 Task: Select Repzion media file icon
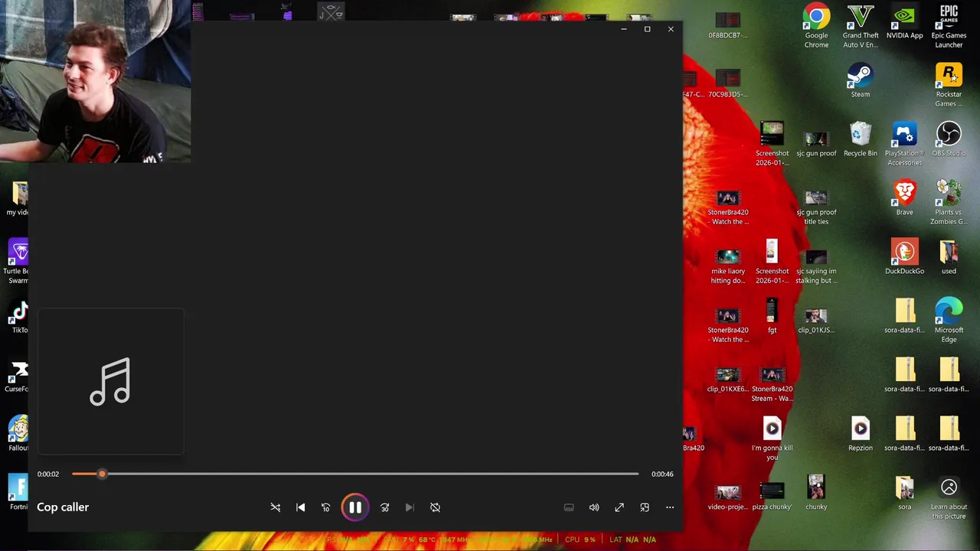861,435
